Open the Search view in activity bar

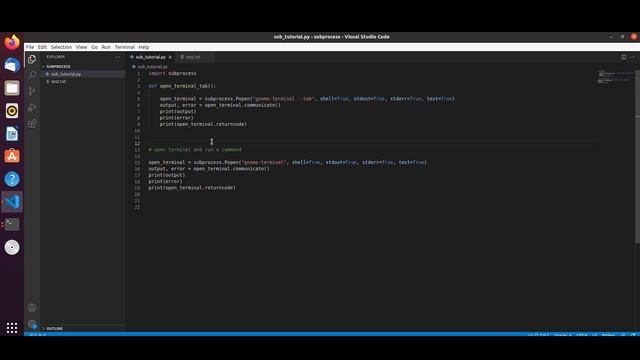[32, 75]
